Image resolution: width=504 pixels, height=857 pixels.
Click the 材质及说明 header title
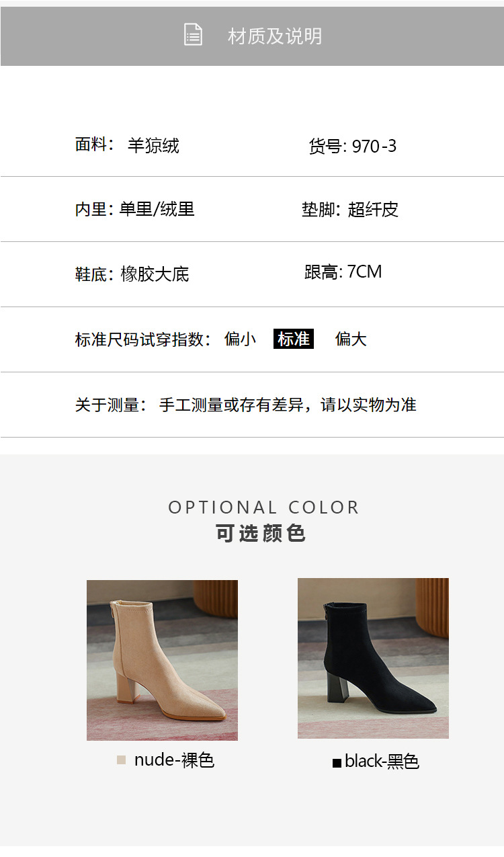click(275, 36)
